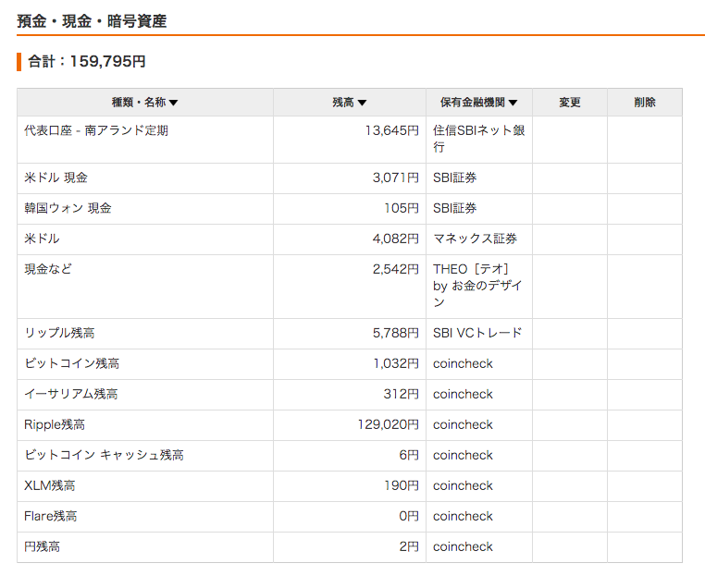The width and height of the screenshot is (705, 588).
Task: Select the XLM残高 row name
Action: pos(49,486)
